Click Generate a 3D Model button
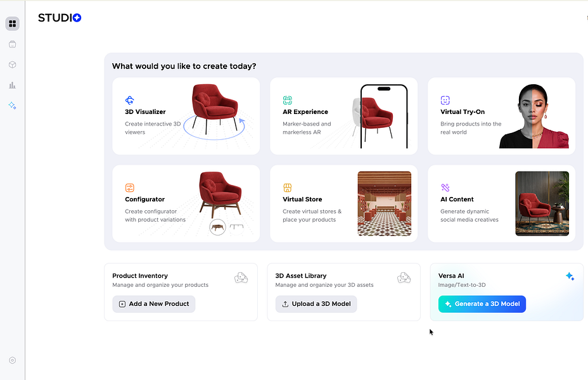 click(x=482, y=304)
